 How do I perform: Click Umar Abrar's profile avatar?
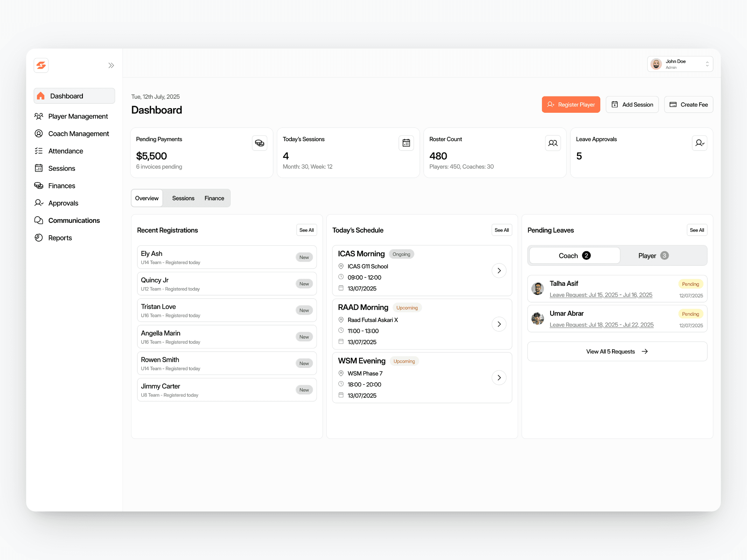[538, 318]
